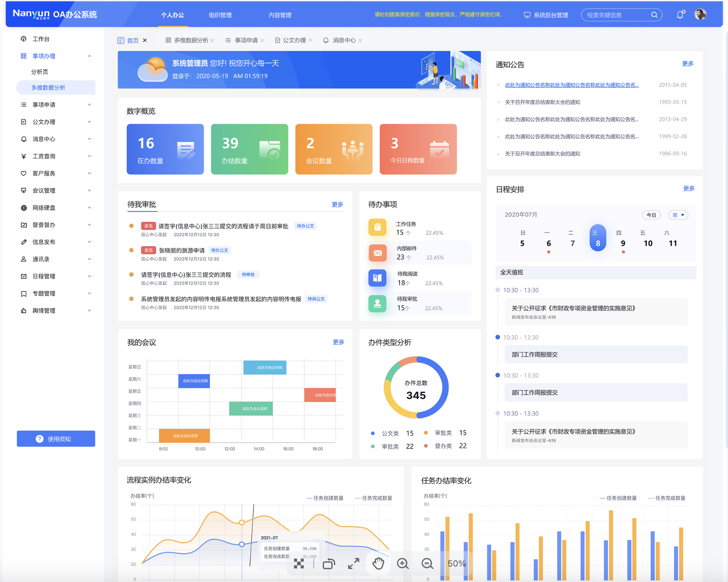Click the notification bell icon
Image resolution: width=728 pixels, height=582 pixels.
click(680, 15)
